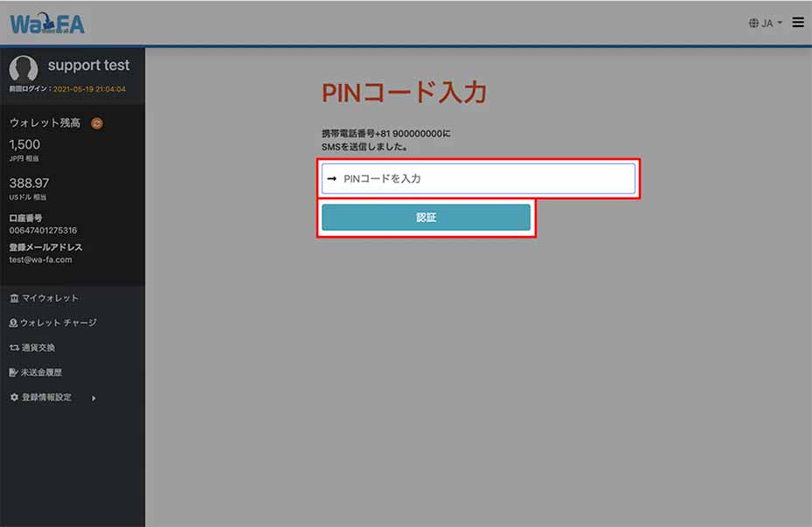This screenshot has height=527, width=812.
Task: Click the 388.97 USD balance value
Action: [x=29, y=184]
